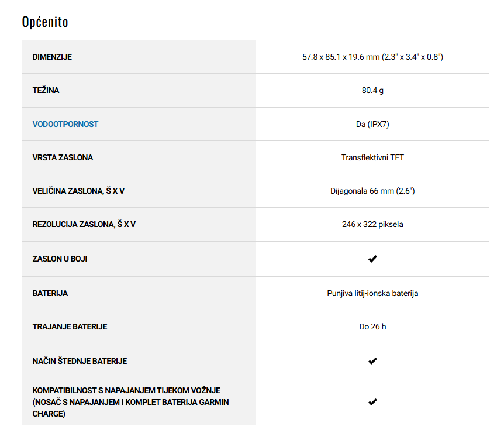
Task: Click the VRSTA ZASLONA label
Action: (63, 157)
